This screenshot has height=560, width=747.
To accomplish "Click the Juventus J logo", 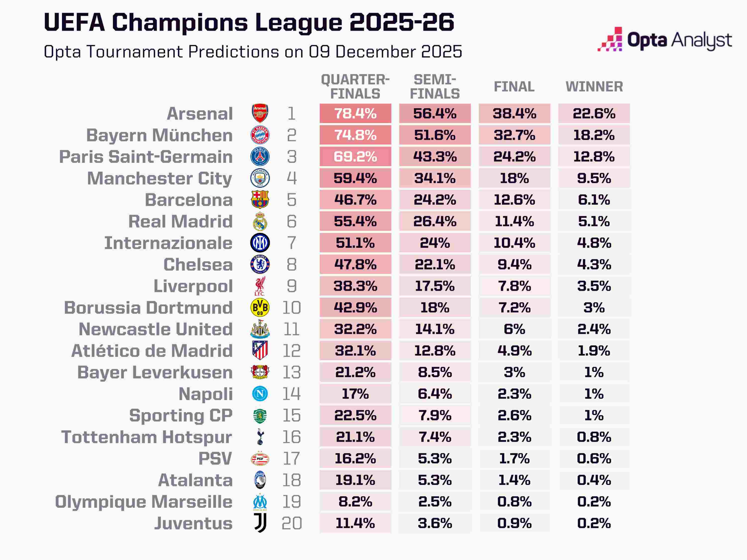I will 260,523.
